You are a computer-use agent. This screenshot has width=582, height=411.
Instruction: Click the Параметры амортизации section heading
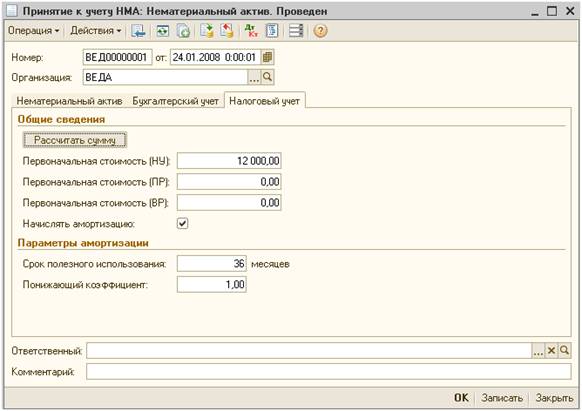click(83, 243)
